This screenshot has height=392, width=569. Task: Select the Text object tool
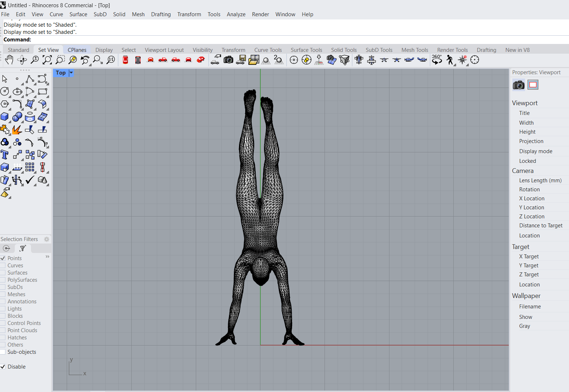tap(5, 155)
